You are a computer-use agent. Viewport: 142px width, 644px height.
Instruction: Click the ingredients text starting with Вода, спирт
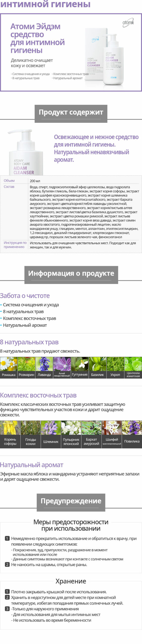pos(84,212)
